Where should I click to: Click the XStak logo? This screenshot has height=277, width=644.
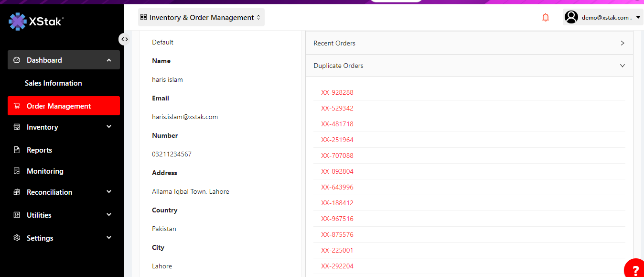pyautogui.click(x=36, y=21)
